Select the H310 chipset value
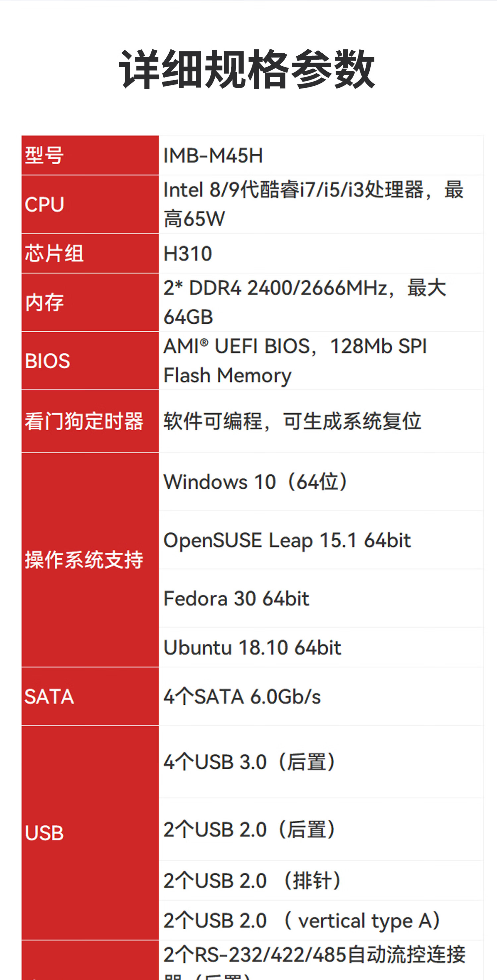Screen dimensions: 497x980 point(188,253)
